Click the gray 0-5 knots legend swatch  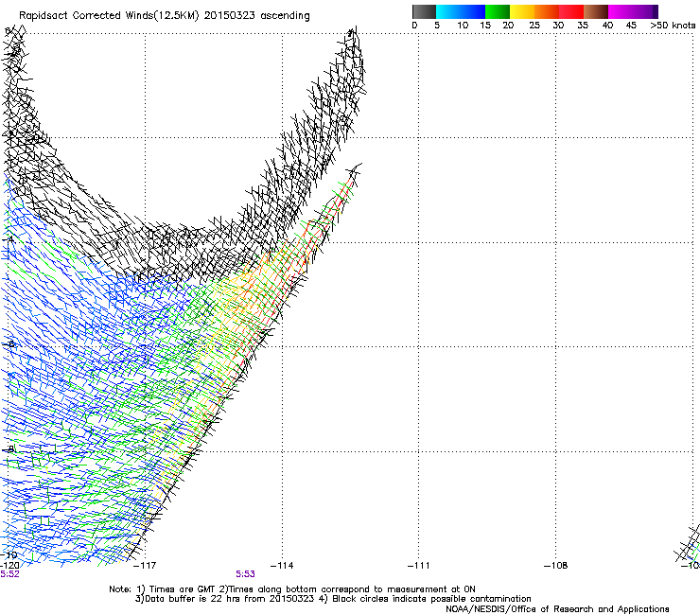pos(424,11)
